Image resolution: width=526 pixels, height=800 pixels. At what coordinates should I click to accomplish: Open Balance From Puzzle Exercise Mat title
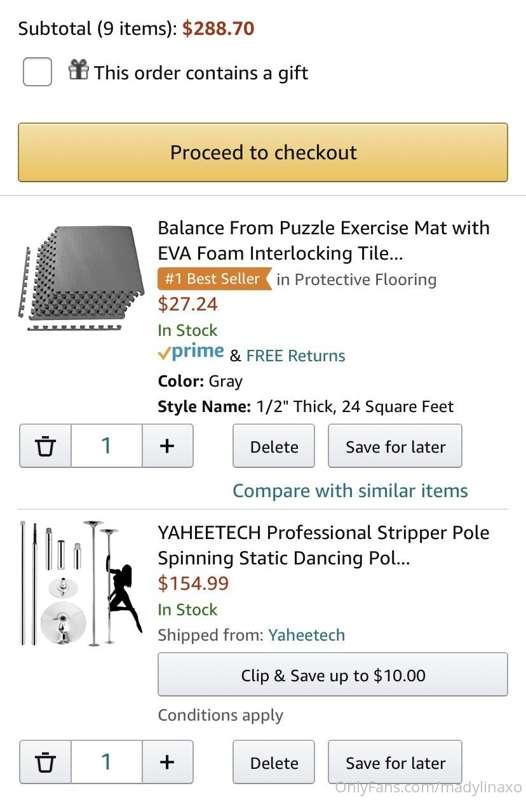[x=323, y=240]
